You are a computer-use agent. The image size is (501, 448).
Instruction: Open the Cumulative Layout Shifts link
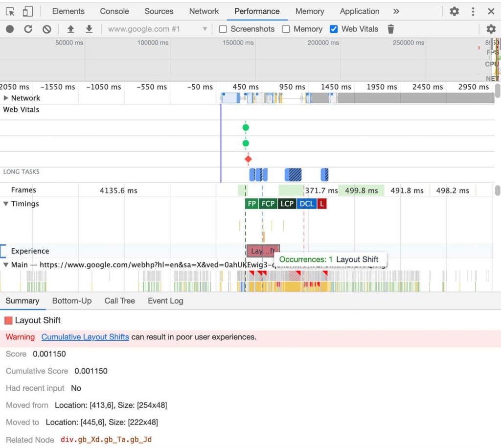coord(85,337)
